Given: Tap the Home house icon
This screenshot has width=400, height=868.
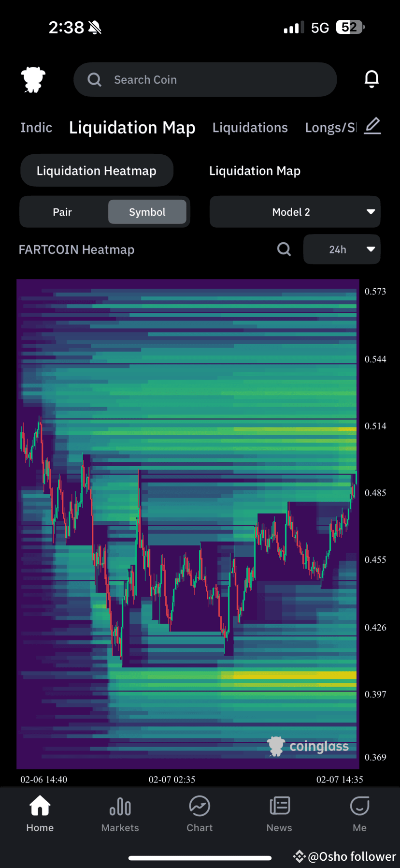Looking at the screenshot, I should click(40, 806).
